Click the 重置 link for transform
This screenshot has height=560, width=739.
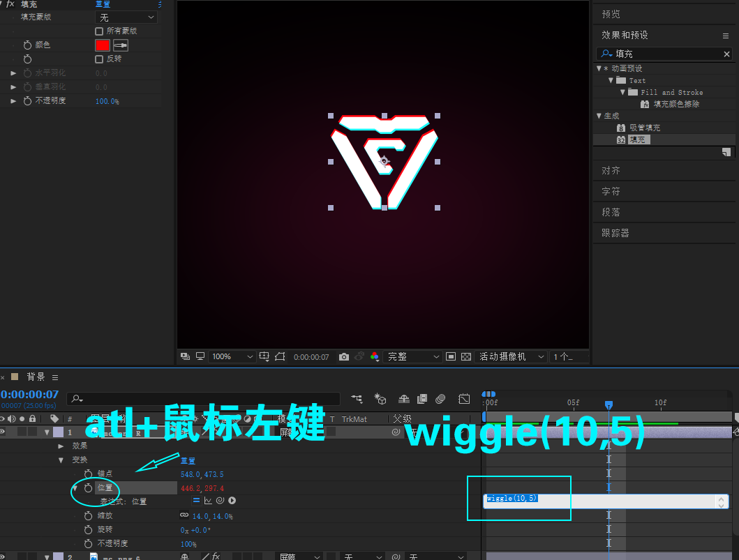[188, 460]
